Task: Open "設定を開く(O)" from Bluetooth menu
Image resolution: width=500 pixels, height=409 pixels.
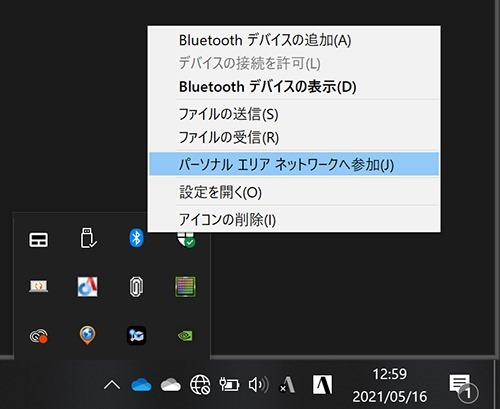Action: pos(294,192)
